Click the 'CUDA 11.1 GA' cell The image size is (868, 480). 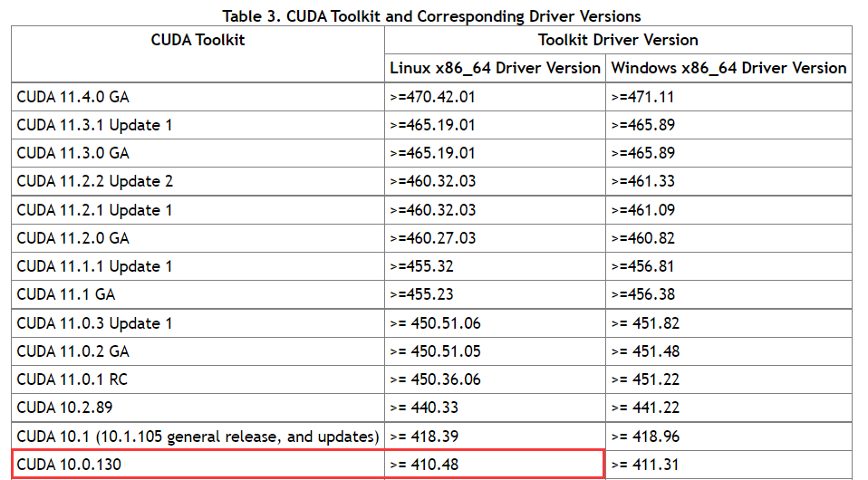[198, 294]
